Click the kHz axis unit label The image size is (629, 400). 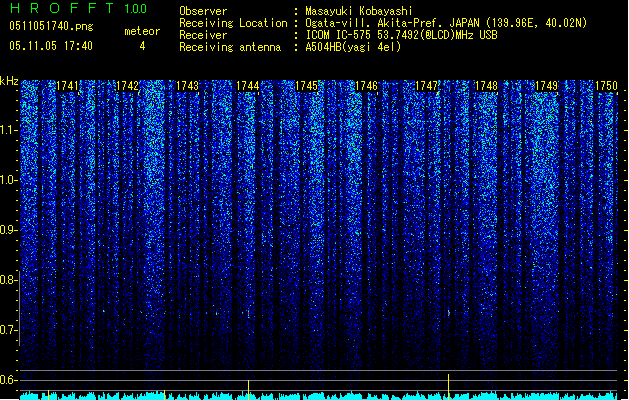pos(9,81)
